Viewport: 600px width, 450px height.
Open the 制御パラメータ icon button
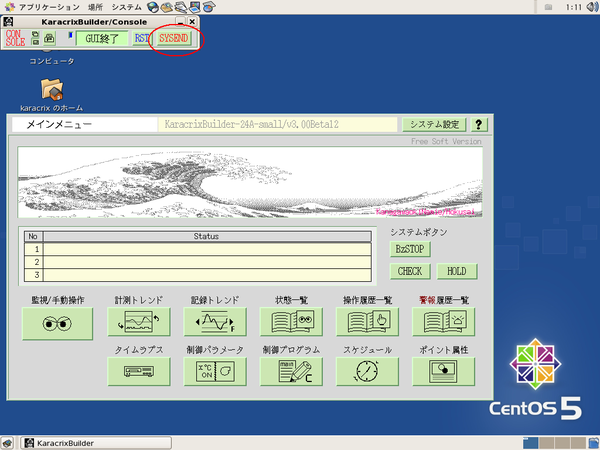click(215, 371)
